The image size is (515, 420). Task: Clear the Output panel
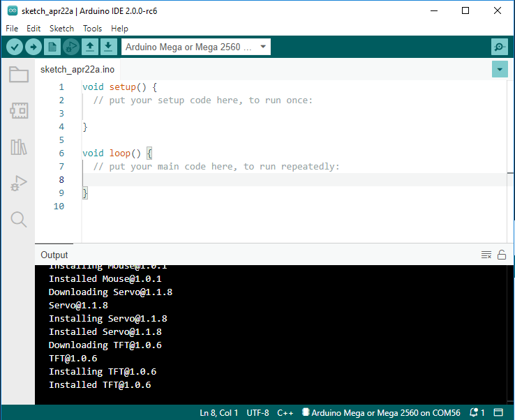pyautogui.click(x=486, y=255)
